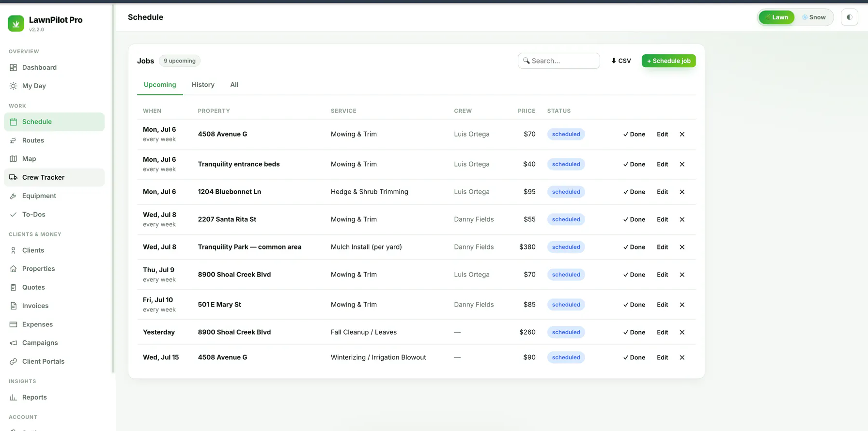
Task: Select the Schedule calendar item in sidebar
Action: pos(54,122)
